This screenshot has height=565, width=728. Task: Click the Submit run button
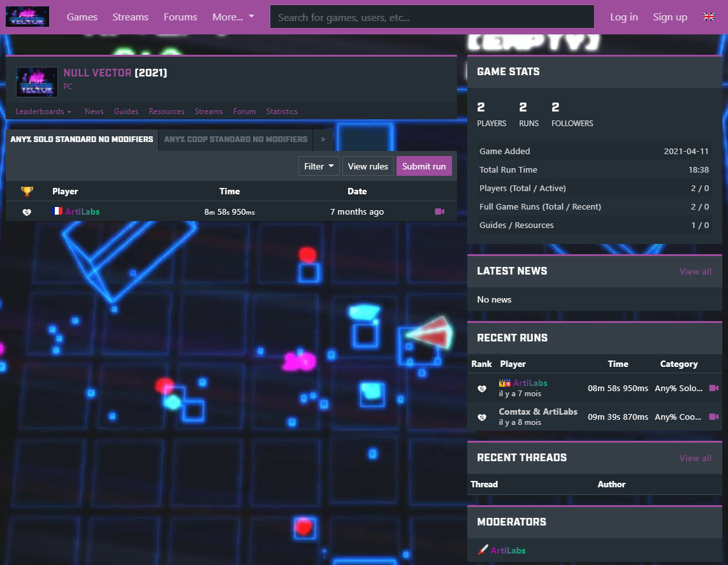(x=424, y=166)
